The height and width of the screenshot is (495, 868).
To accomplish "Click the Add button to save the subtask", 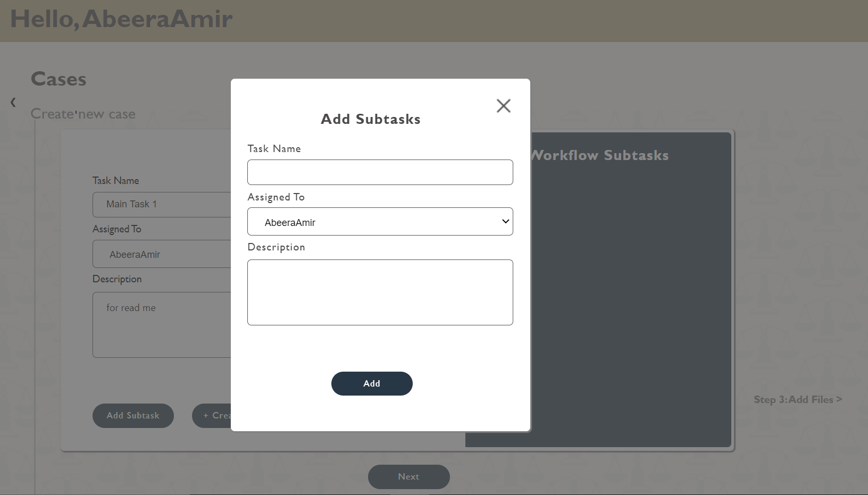I will [372, 383].
